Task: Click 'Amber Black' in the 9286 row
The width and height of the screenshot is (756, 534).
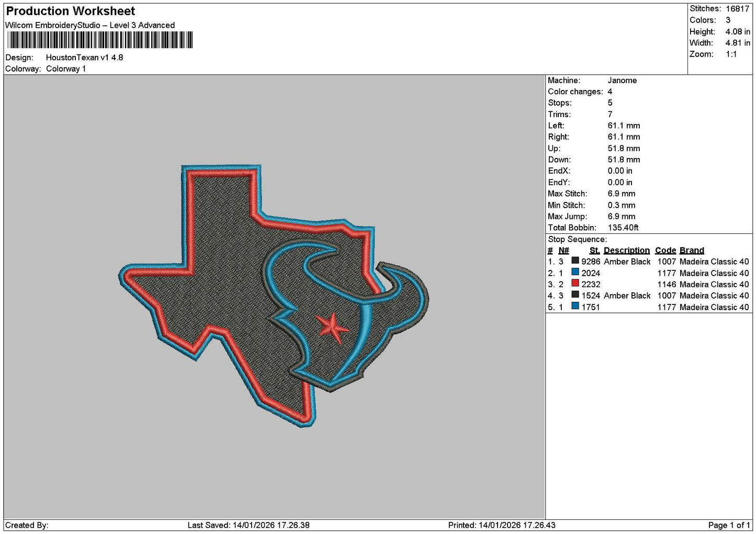Action: tap(627, 262)
